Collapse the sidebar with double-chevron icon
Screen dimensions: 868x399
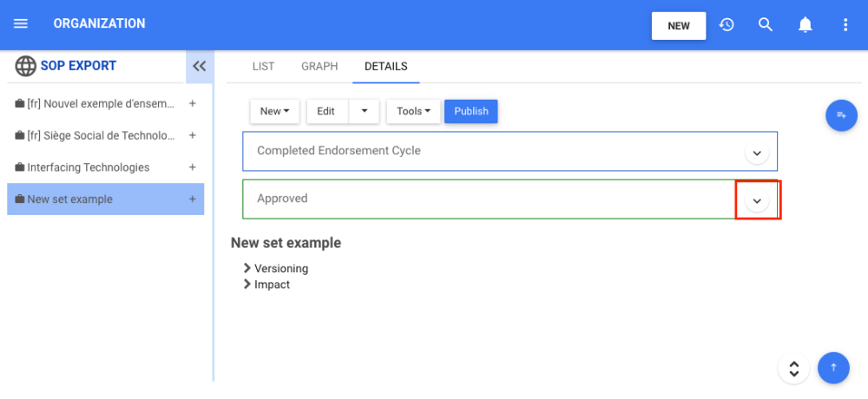pyautogui.click(x=199, y=66)
